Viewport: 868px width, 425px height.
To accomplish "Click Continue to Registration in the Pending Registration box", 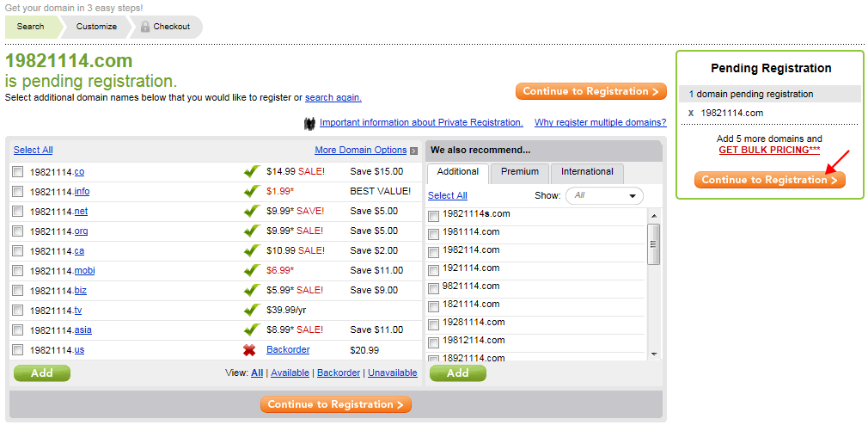I will coord(770,180).
